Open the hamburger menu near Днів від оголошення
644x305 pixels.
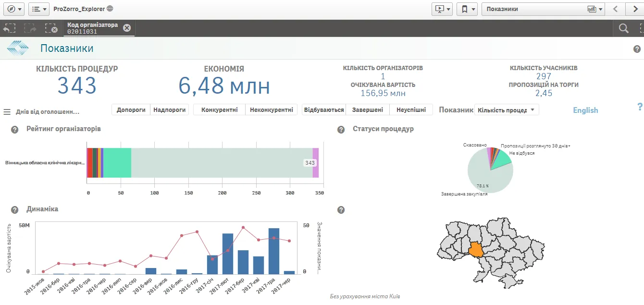tap(7, 112)
